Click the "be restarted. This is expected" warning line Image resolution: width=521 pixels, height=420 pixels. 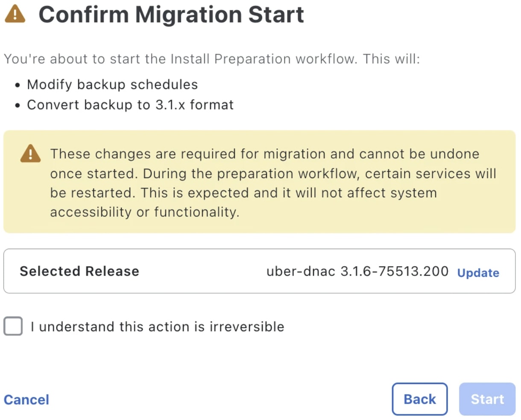(x=243, y=193)
